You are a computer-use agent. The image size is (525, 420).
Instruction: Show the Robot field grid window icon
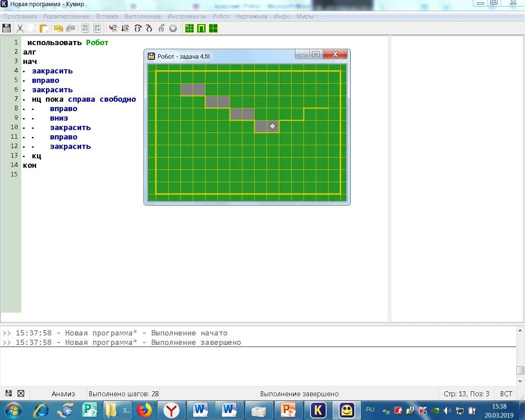point(189,28)
